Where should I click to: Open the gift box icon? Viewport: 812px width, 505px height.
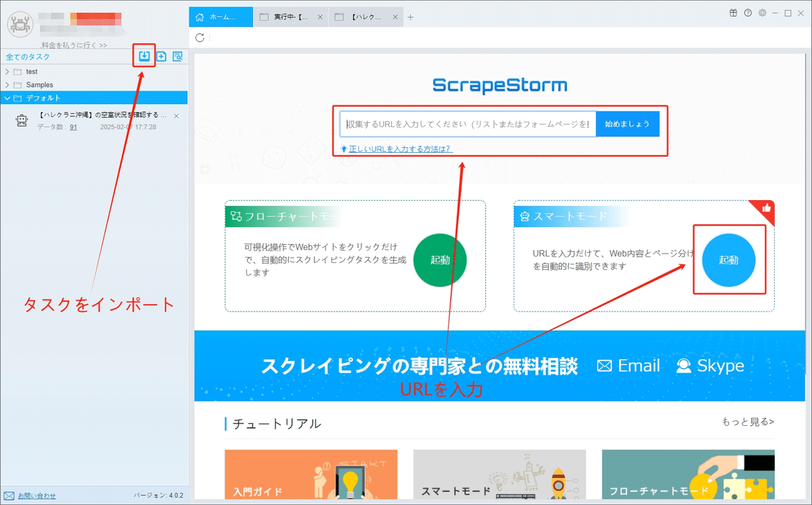coord(734,13)
